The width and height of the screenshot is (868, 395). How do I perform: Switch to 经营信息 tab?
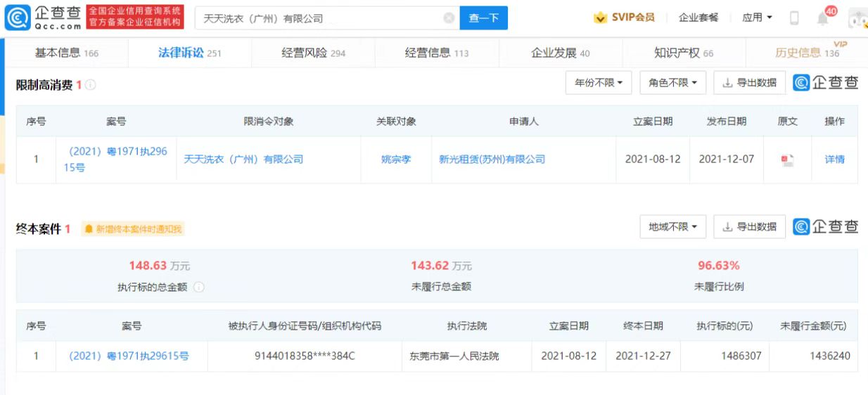click(437, 53)
